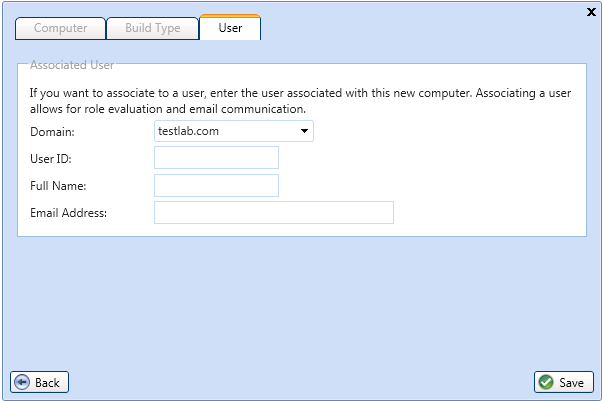Switch to the Computer tab
This screenshot has height=401, width=603.
coord(60,28)
